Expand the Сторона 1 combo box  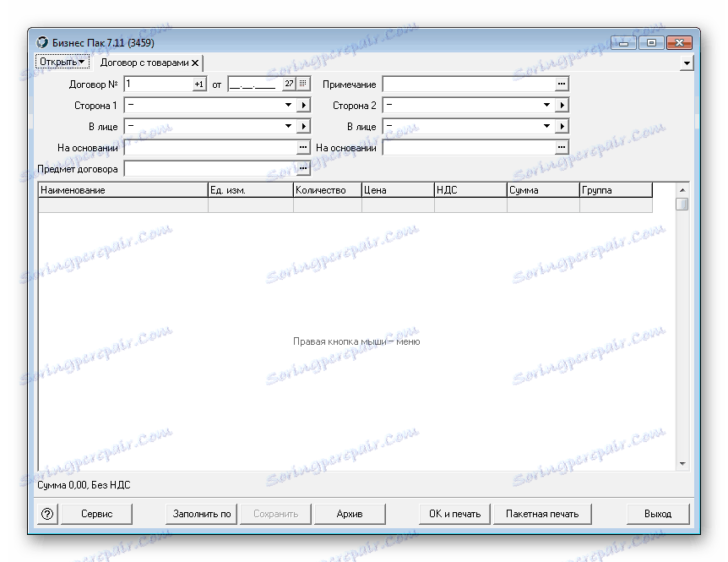pyautogui.click(x=288, y=105)
